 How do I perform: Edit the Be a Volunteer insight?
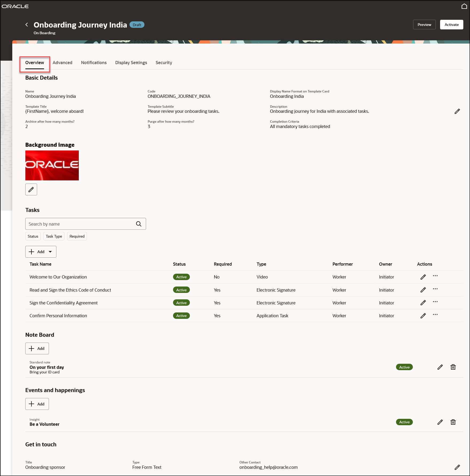click(x=440, y=422)
